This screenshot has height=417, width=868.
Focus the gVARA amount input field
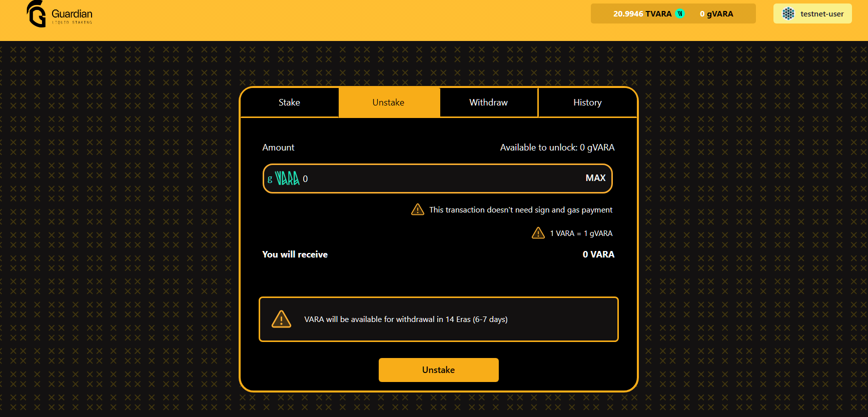[440, 178]
